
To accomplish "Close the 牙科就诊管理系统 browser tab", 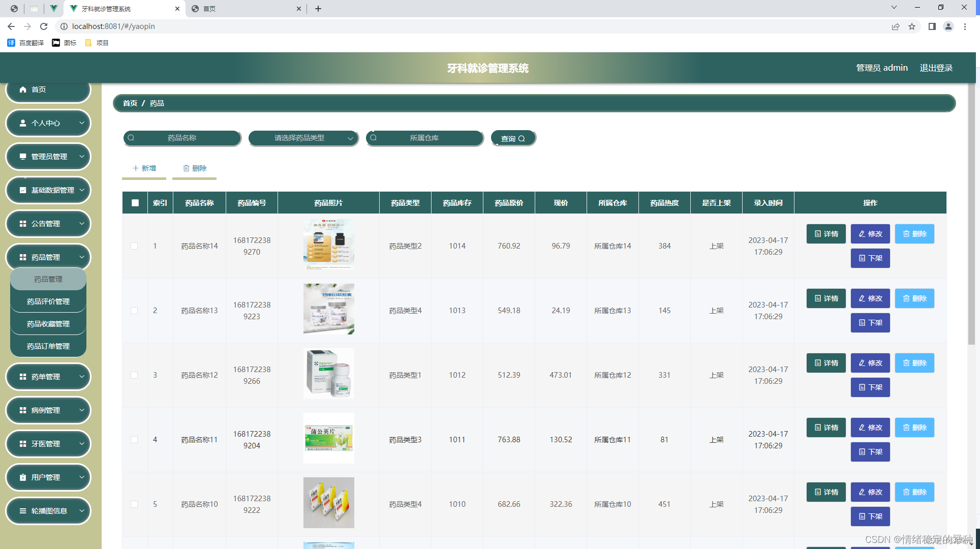I will point(177,9).
